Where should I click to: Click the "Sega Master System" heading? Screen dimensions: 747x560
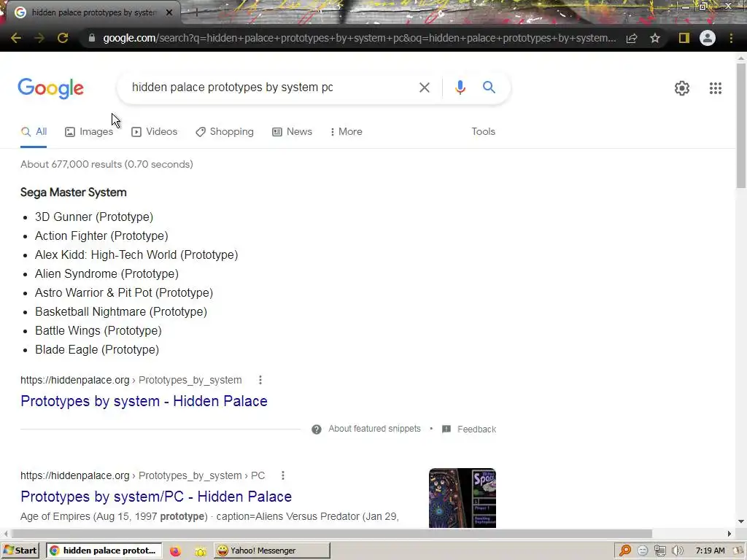click(74, 192)
